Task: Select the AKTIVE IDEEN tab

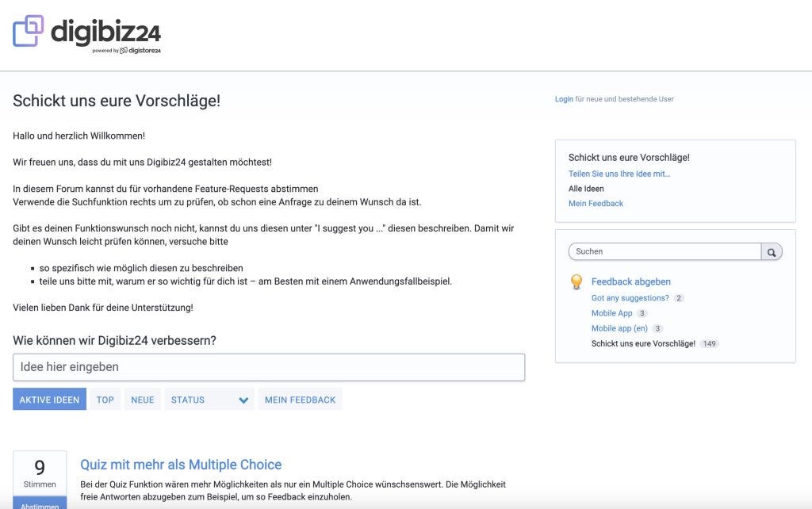Action: click(x=49, y=400)
